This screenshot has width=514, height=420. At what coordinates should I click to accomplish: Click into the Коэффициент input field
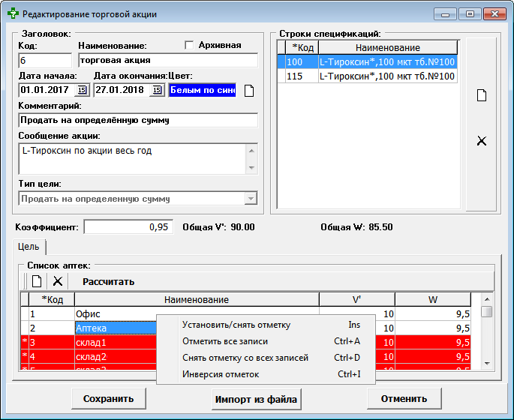point(128,227)
